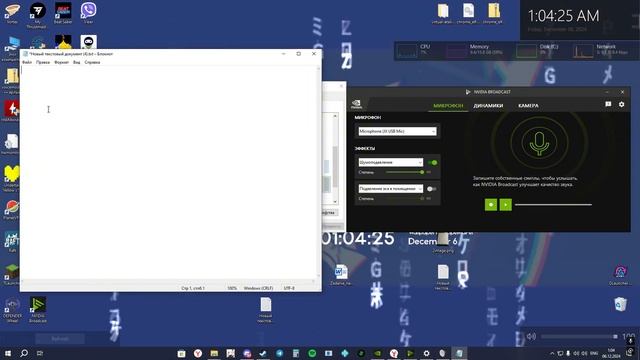Enable the room echo removal toggle
640x360 pixels.
point(431,189)
